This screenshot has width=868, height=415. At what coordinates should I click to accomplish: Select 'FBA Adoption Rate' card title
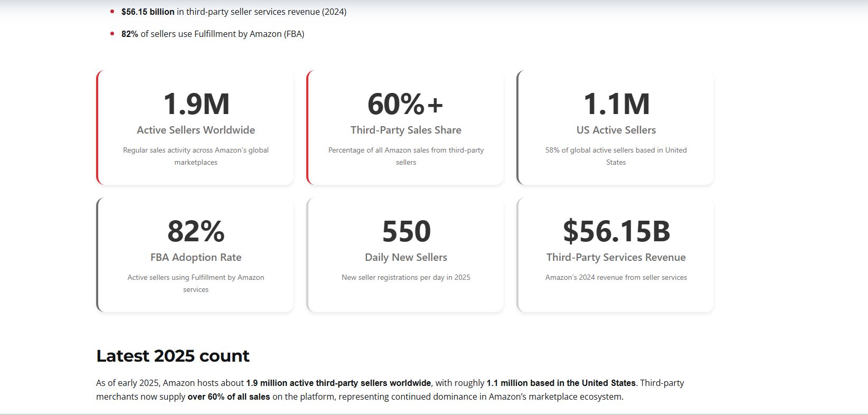coord(196,257)
